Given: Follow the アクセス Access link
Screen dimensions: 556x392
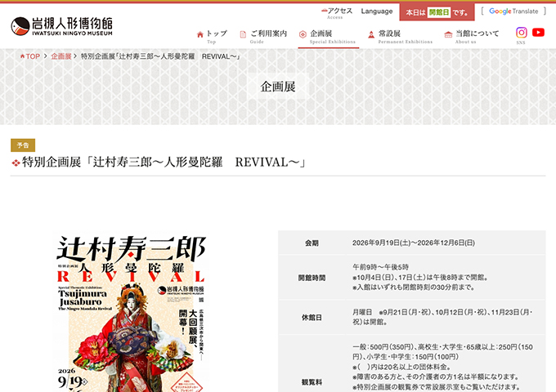Looking at the screenshot, I should (337, 13).
